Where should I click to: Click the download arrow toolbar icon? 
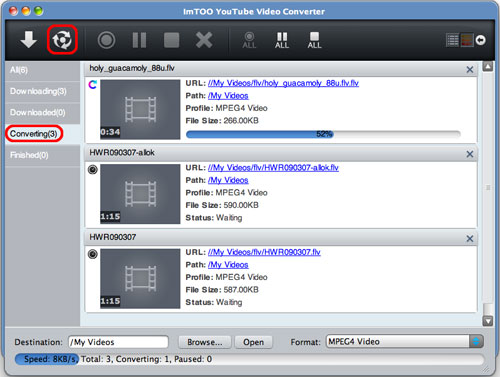pos(28,40)
